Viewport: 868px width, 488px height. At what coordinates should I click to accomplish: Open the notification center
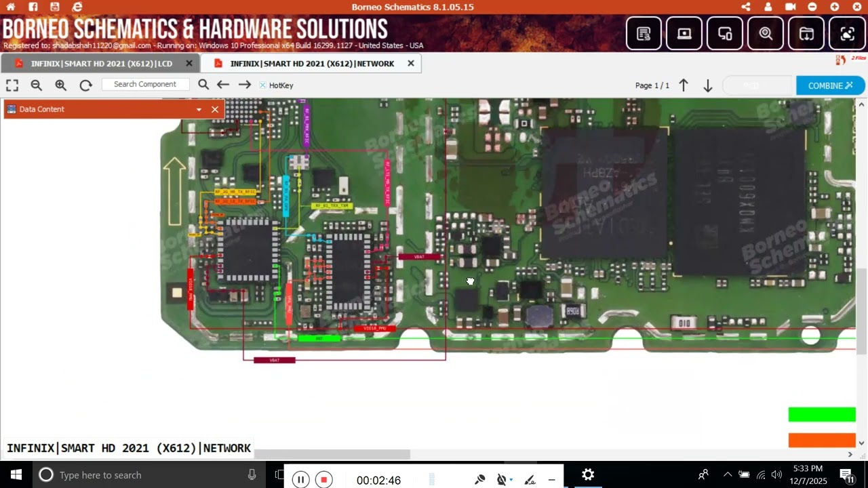(x=847, y=474)
